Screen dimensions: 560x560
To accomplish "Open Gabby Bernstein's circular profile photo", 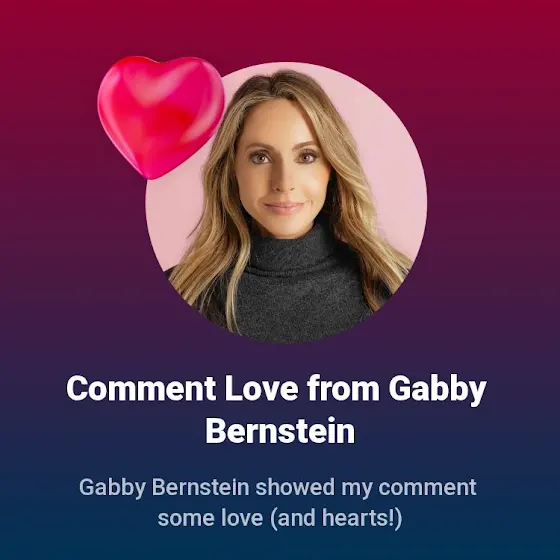I will tap(286, 202).
